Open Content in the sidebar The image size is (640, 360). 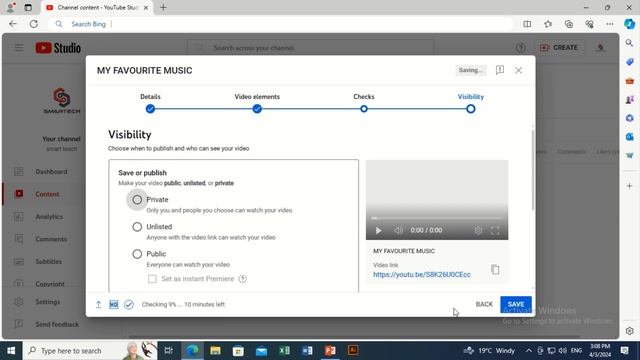coord(44,194)
